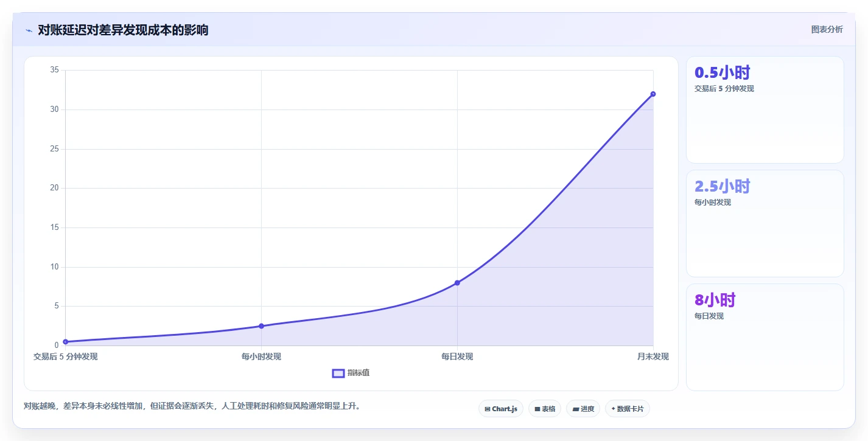Toggle the 指标值 legend swatch
The height and width of the screenshot is (441, 868).
click(338, 373)
